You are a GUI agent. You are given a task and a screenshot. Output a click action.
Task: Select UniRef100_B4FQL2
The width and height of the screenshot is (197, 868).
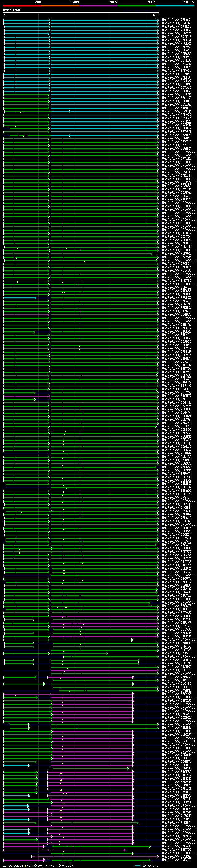176,108
